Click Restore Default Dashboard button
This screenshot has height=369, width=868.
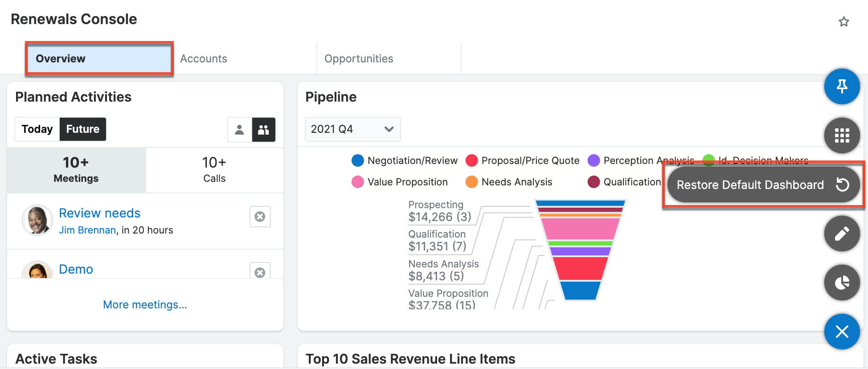pyautogui.click(x=763, y=185)
